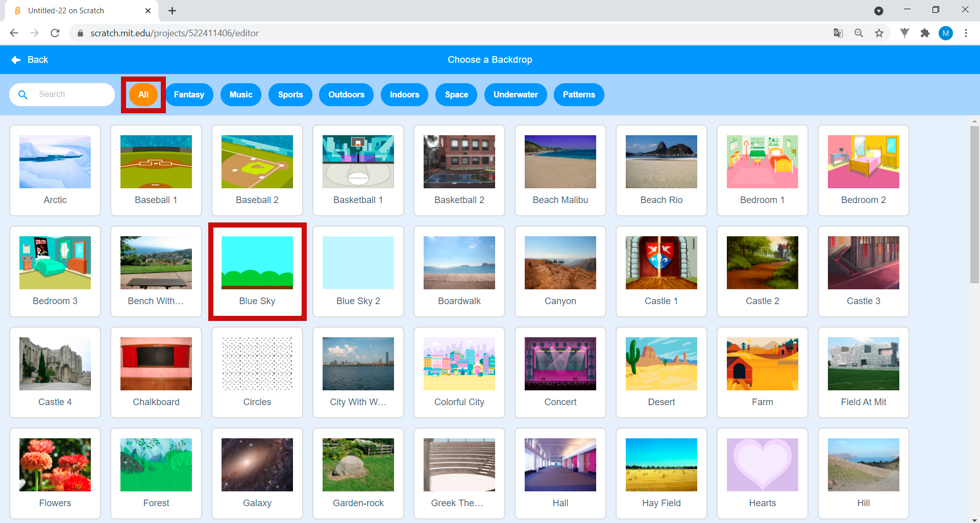
Task: Show Sports backdrops
Action: tap(290, 95)
